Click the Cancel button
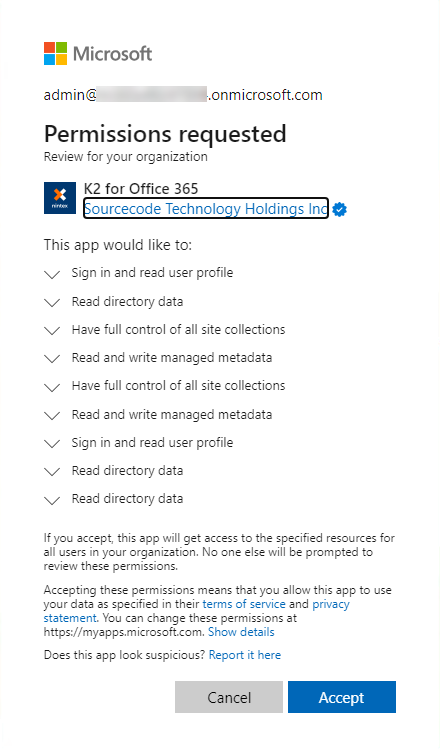This screenshot has height=749, width=440. [x=229, y=697]
